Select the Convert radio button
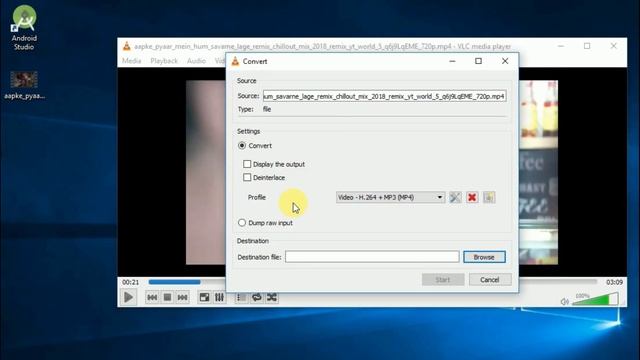The width and height of the screenshot is (640, 360). pyautogui.click(x=242, y=146)
